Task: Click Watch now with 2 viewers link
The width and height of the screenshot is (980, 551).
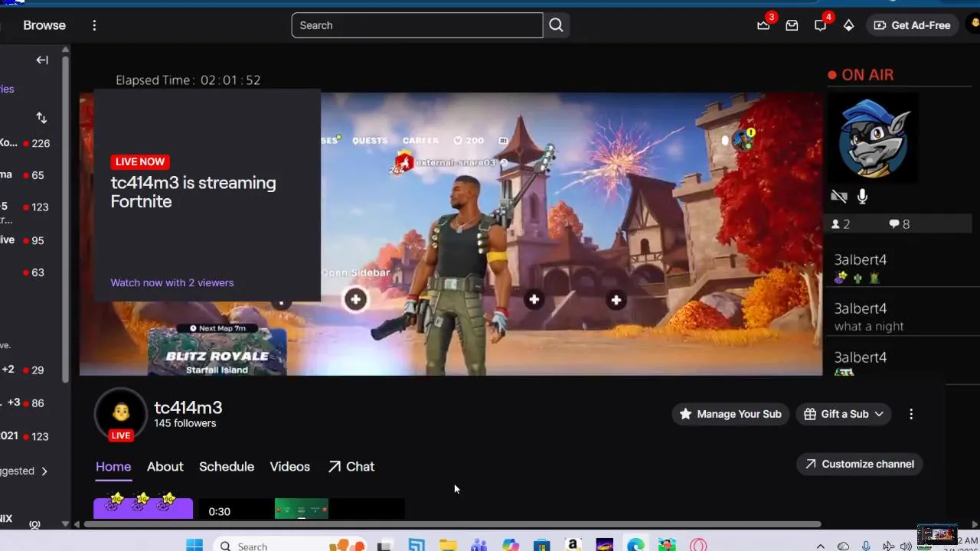Action: pyautogui.click(x=172, y=282)
